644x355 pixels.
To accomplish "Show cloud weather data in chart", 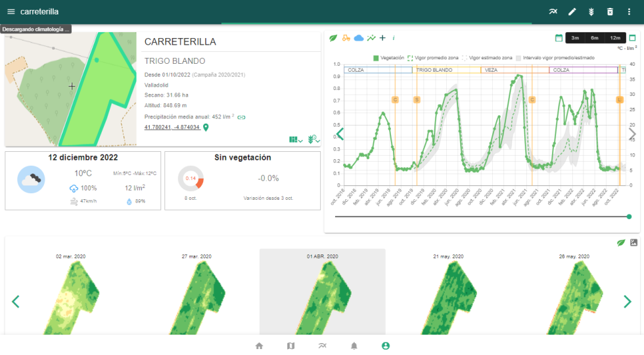I will point(359,38).
